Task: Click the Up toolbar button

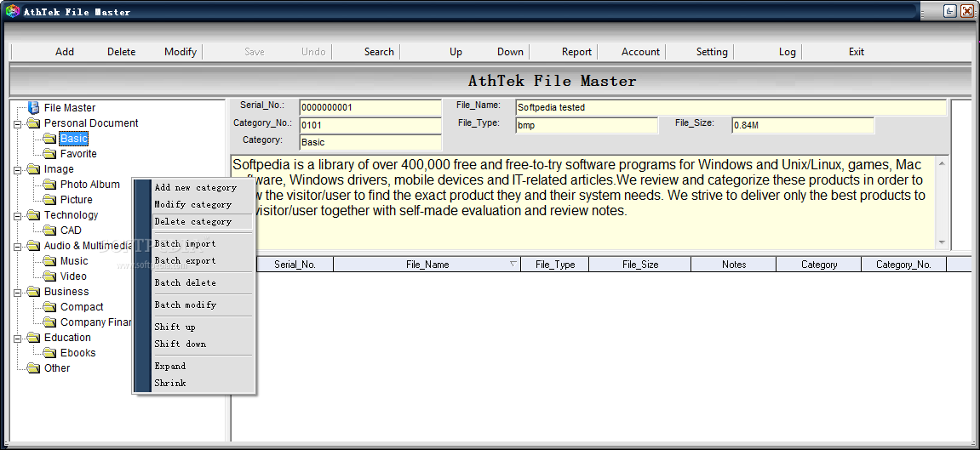Action: point(456,52)
